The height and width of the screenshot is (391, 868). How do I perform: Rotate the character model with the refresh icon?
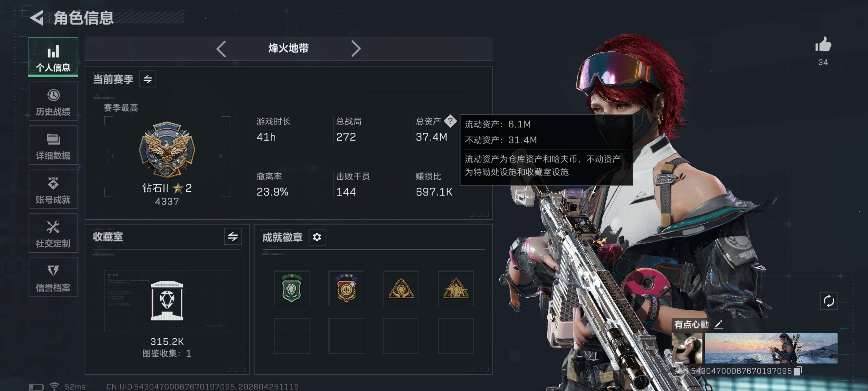pos(829,301)
